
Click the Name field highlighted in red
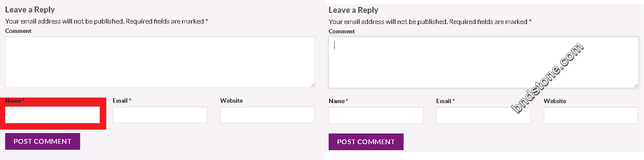pos(52,115)
